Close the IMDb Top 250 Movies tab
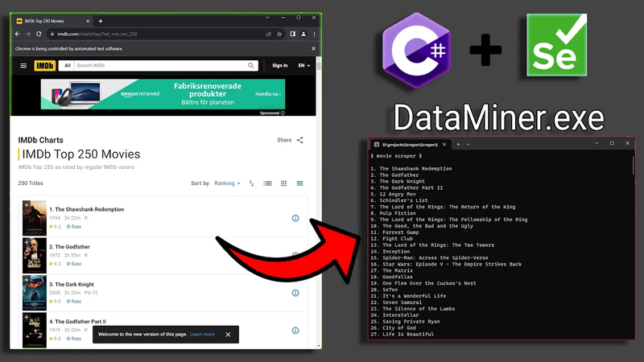 click(x=88, y=21)
